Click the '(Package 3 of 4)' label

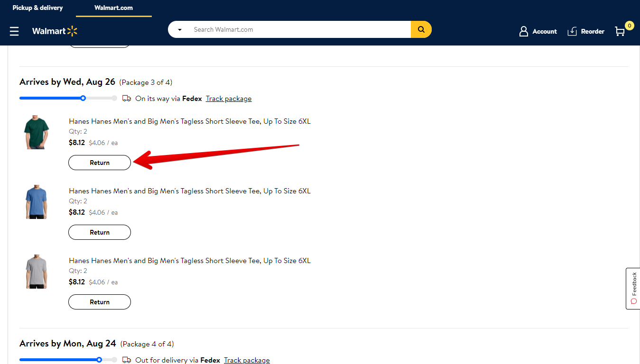pyautogui.click(x=146, y=82)
